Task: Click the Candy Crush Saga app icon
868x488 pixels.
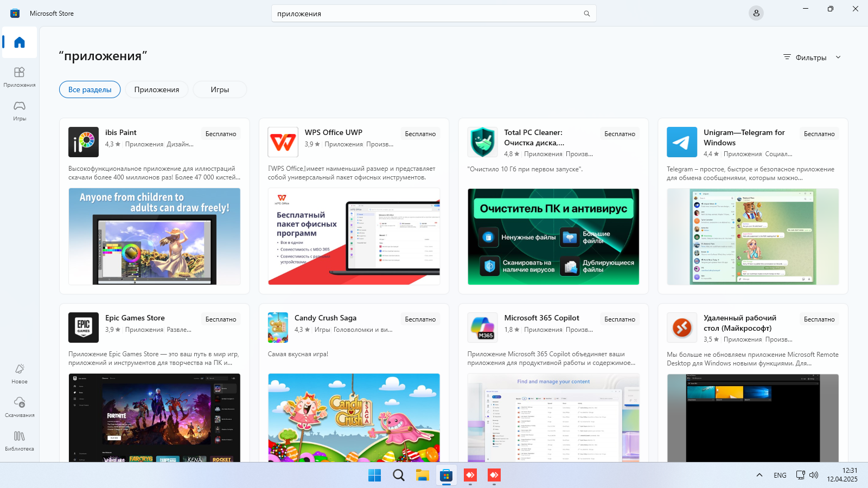Action: (x=278, y=328)
